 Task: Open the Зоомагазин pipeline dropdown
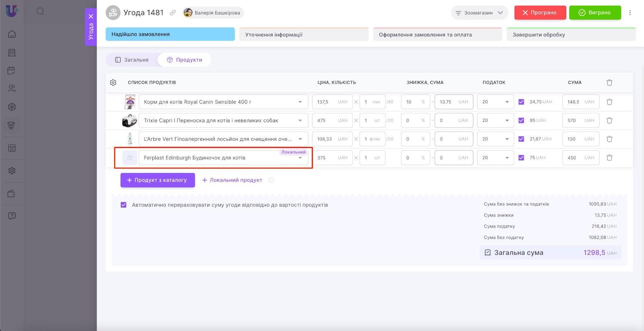(x=479, y=13)
